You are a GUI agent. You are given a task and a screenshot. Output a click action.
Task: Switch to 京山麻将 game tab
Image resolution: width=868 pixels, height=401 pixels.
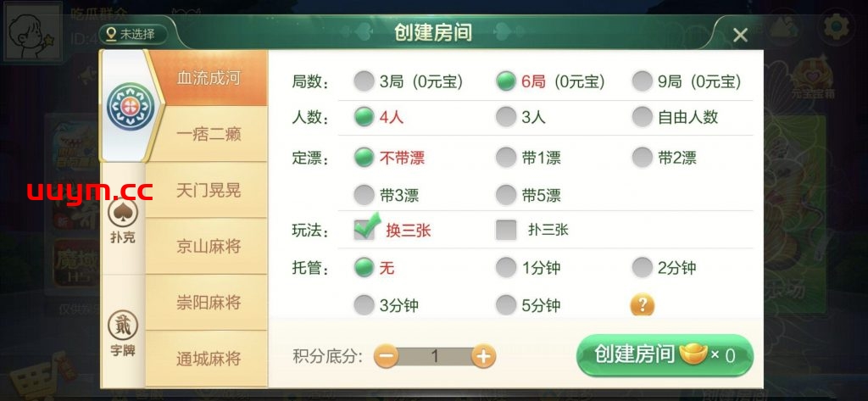point(208,247)
